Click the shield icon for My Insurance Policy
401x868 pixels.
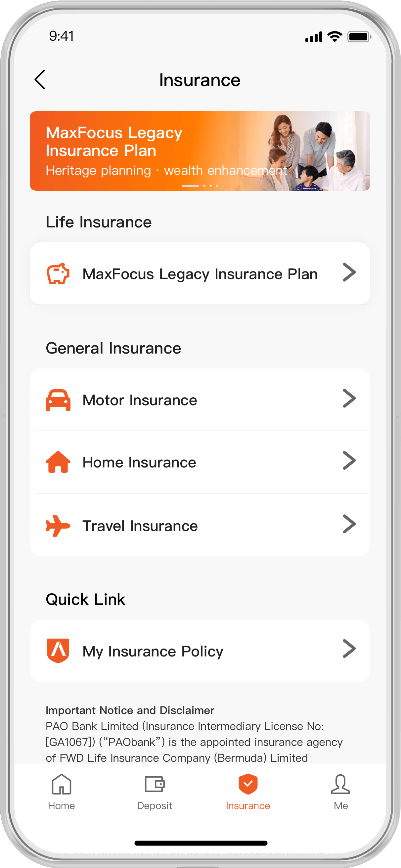click(58, 650)
